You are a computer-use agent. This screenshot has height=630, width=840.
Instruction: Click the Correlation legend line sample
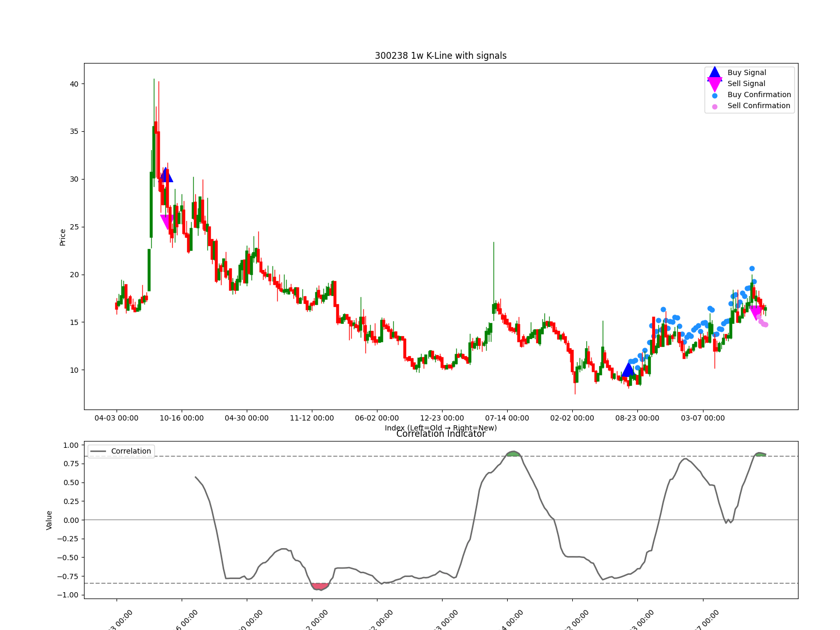point(98,451)
